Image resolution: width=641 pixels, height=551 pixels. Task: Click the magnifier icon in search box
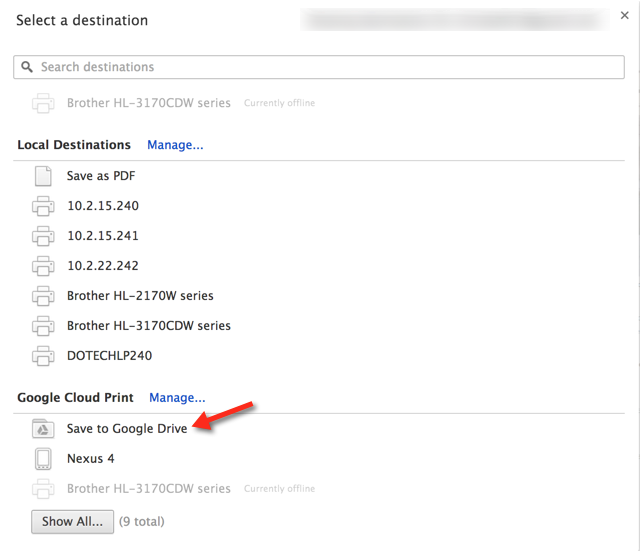pos(27,67)
